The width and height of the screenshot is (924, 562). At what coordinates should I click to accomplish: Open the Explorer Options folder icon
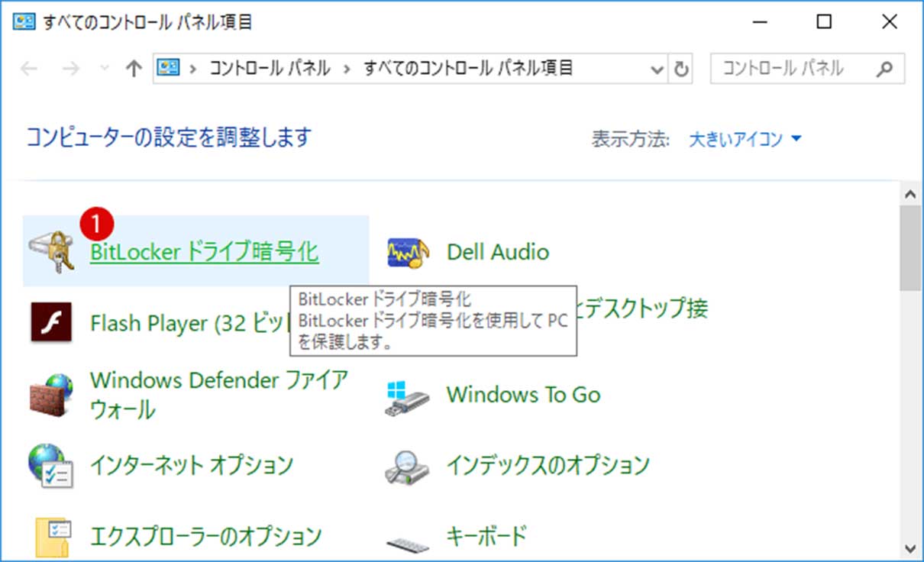pyautogui.click(x=53, y=538)
